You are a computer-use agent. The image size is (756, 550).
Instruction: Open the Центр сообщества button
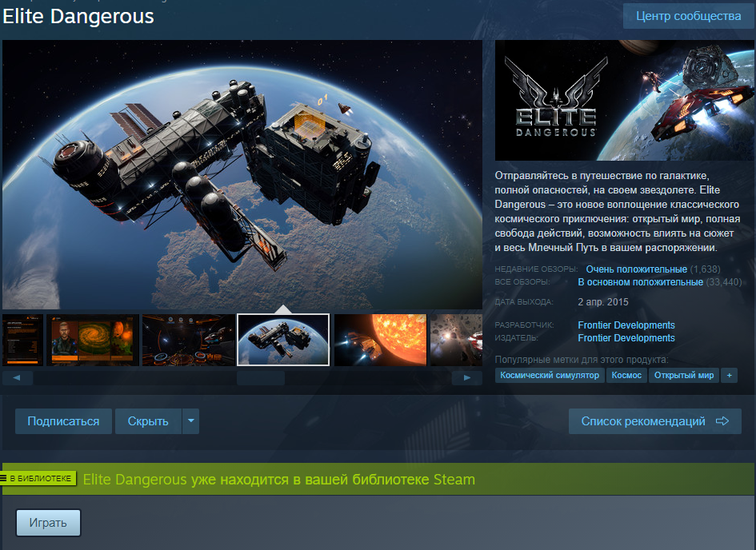tap(689, 16)
